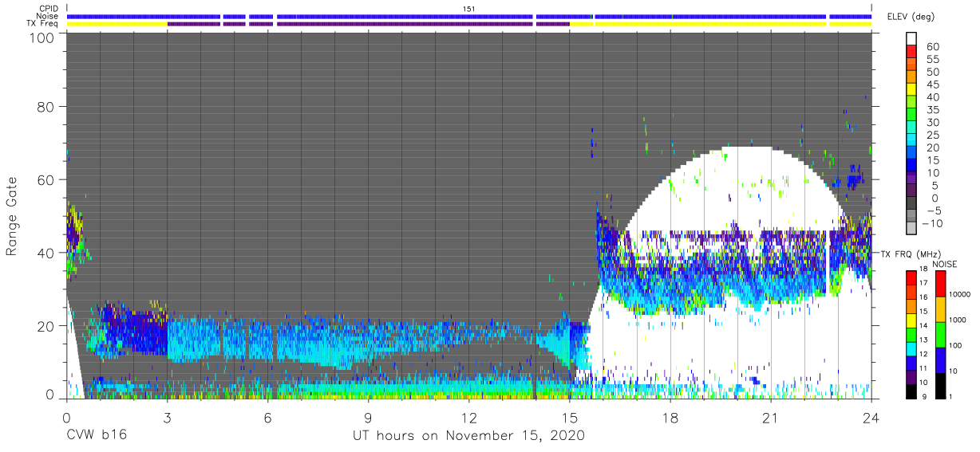Click the CVW b16 radar beam label
The image size is (980, 452).
[97, 436]
